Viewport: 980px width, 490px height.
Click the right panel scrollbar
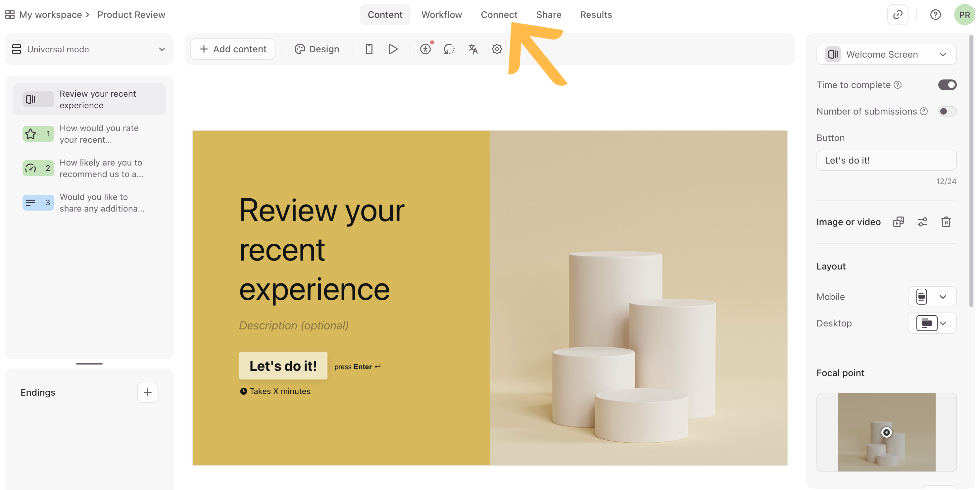(971, 171)
